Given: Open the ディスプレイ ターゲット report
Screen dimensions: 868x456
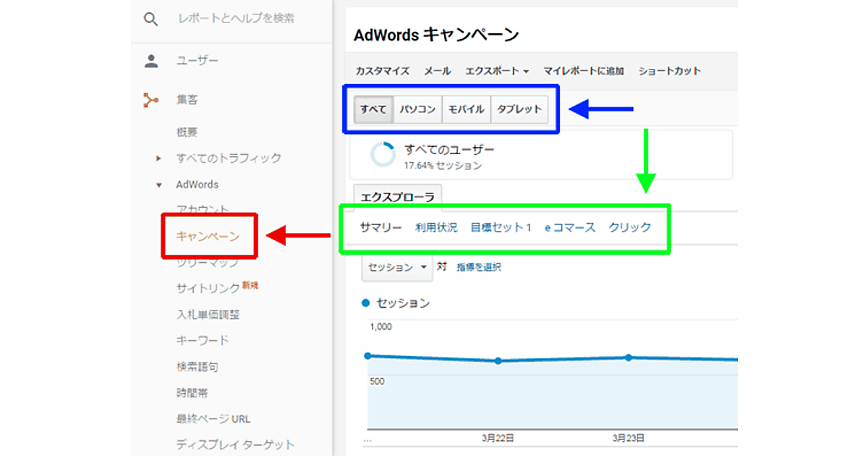Looking at the screenshot, I should coord(235,444).
